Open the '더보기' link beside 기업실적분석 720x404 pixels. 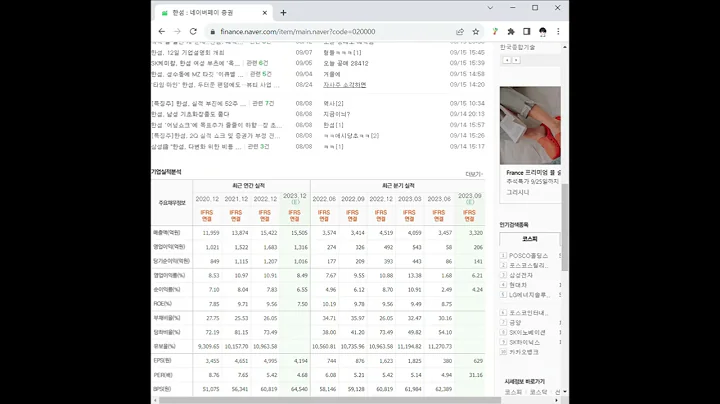pos(474,174)
